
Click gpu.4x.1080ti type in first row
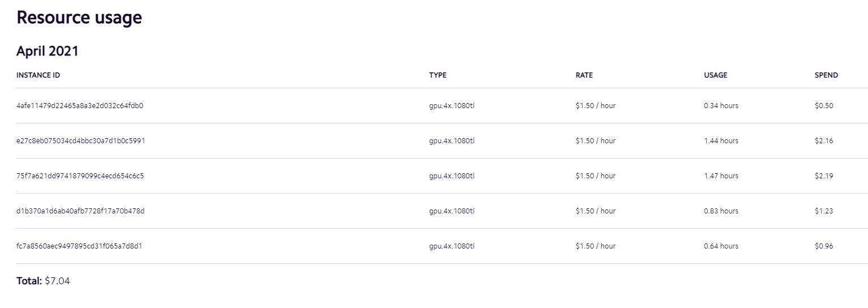pyautogui.click(x=452, y=106)
